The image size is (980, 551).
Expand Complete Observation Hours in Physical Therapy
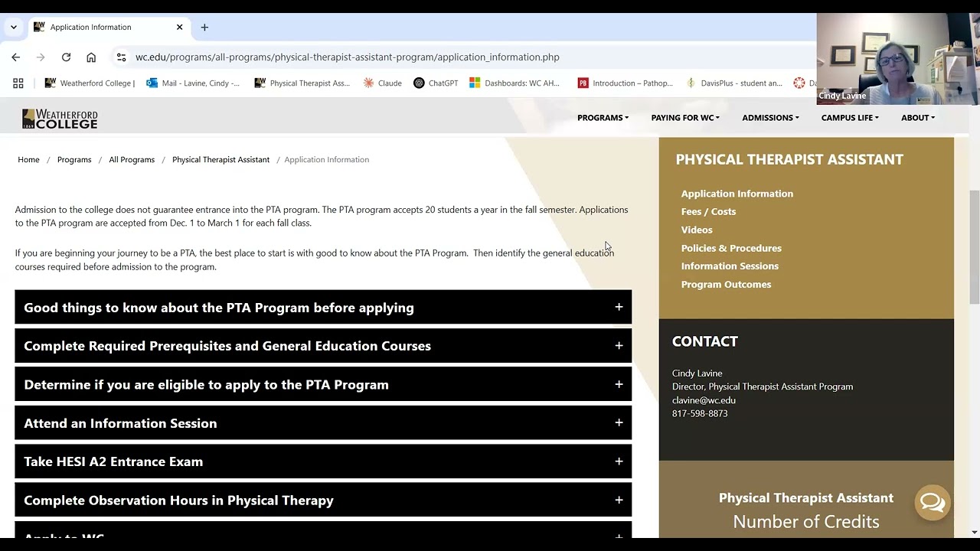click(x=323, y=500)
